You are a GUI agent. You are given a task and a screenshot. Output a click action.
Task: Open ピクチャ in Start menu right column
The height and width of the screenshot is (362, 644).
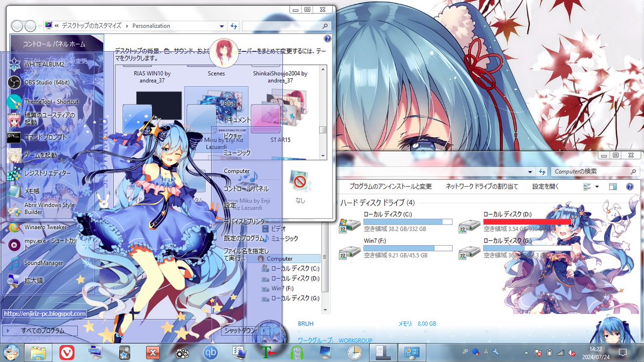[233, 137]
